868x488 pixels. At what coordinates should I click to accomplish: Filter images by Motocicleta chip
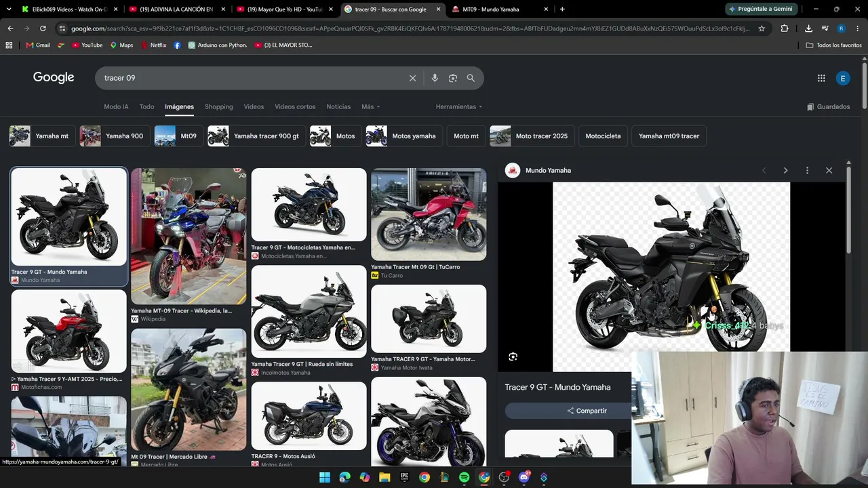click(x=603, y=136)
